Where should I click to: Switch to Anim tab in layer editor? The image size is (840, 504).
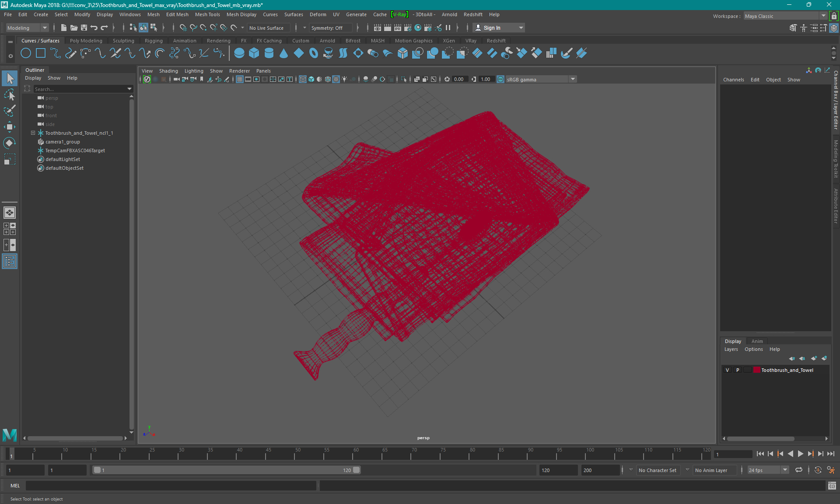(x=757, y=341)
